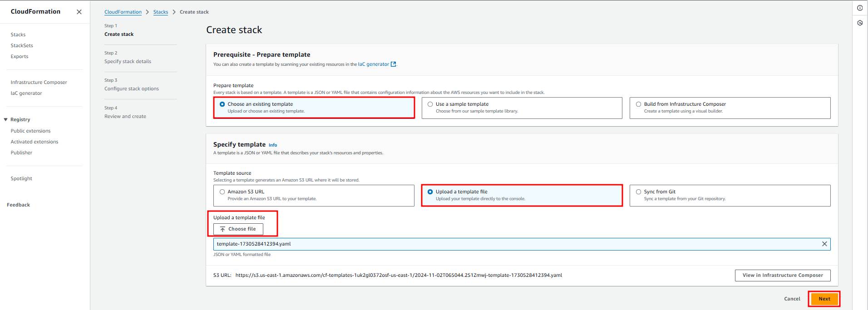Click the info circle icon at top right

860,8
